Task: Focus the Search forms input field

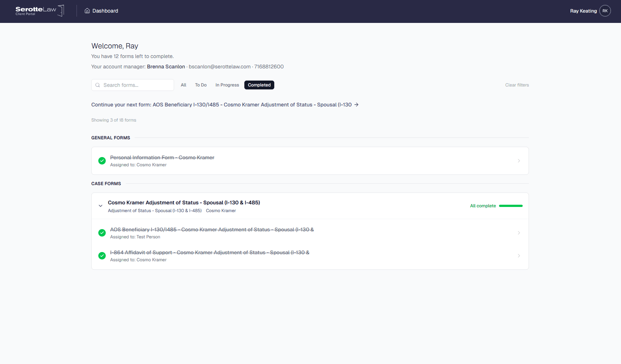Action: 133,85
